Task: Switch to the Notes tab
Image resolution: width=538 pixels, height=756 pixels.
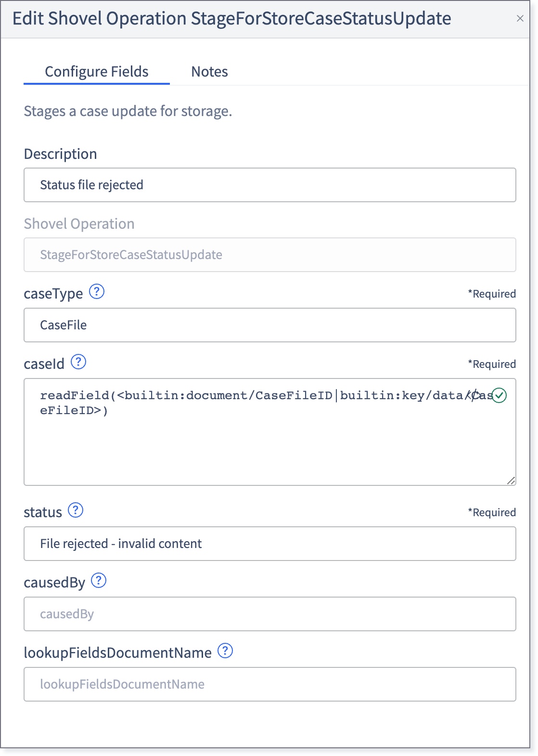Action: tap(209, 72)
